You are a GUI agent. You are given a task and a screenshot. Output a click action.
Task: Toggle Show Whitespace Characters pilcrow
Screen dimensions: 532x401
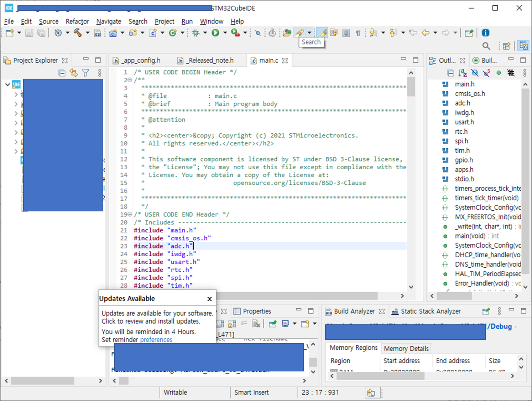358,33
